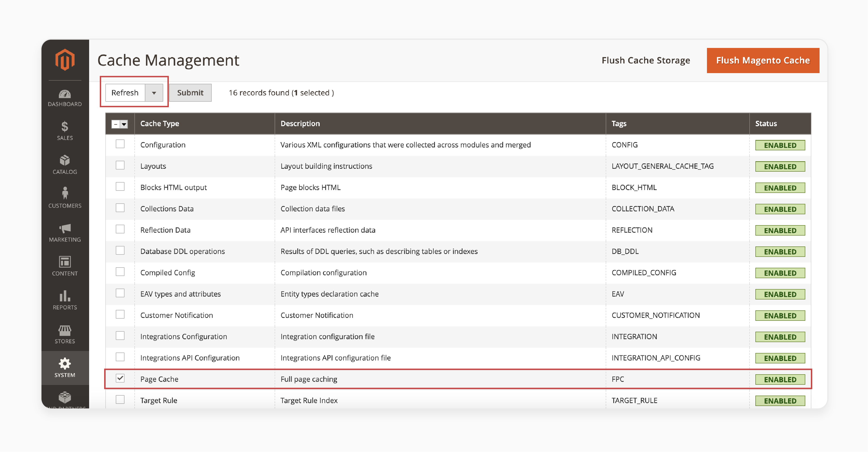Tick the Collections Data checkbox
868x452 pixels.
pos(120,208)
